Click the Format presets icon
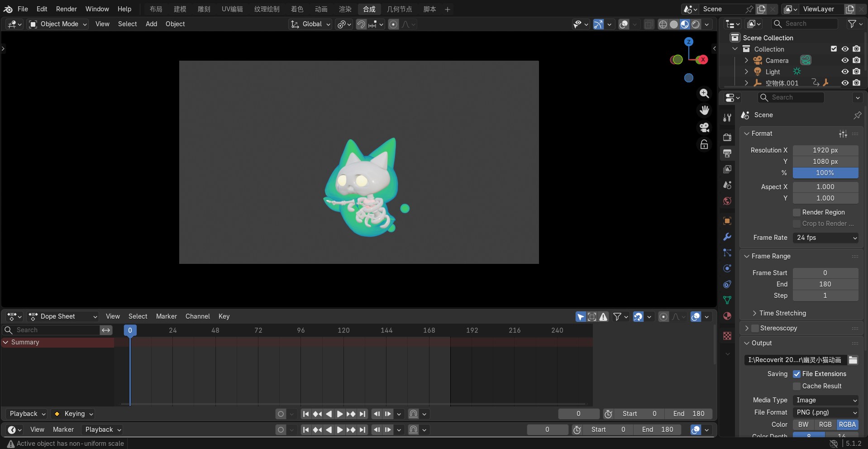This screenshot has width=868, height=449. click(843, 134)
